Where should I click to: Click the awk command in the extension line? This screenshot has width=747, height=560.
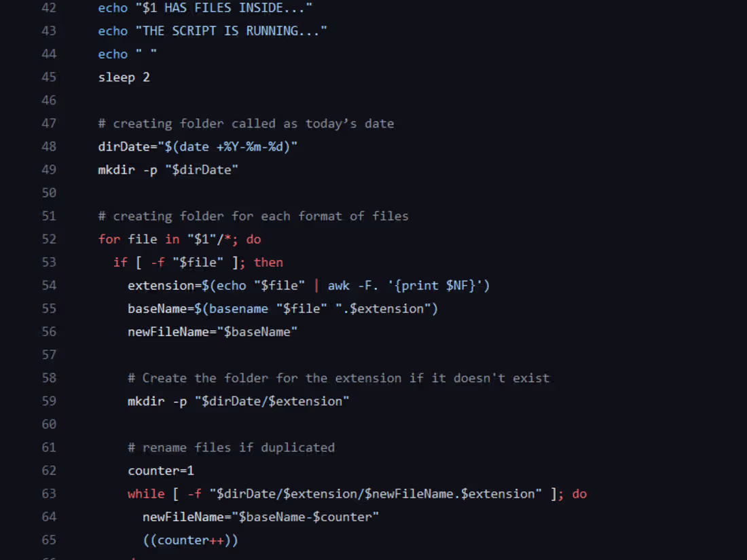pos(338,286)
